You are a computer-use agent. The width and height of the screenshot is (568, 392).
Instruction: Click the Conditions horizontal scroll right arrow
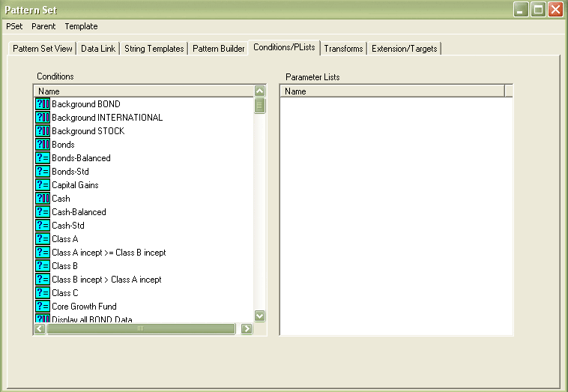247,328
